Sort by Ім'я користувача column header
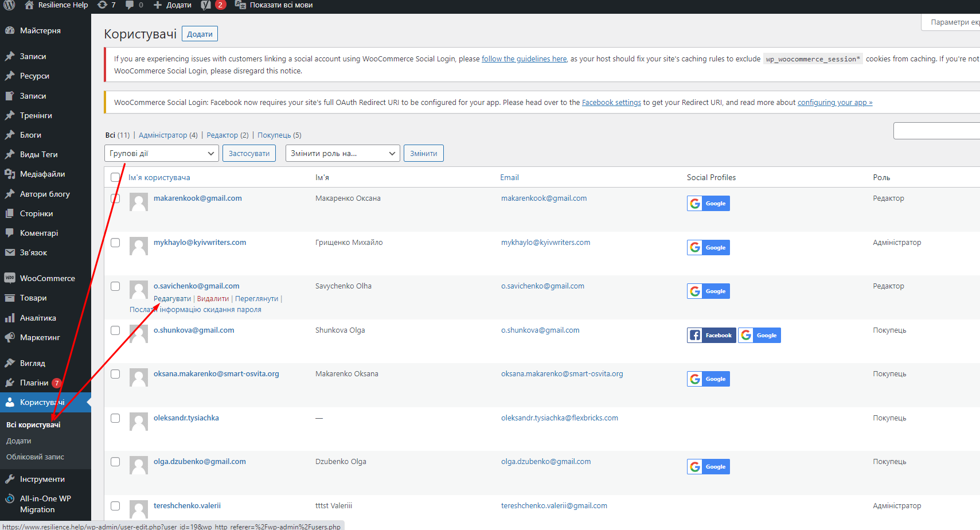 tap(159, 178)
